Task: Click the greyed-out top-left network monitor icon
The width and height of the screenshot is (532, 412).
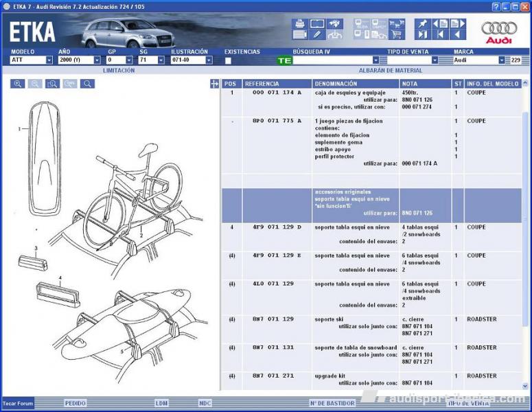Action: point(362,24)
